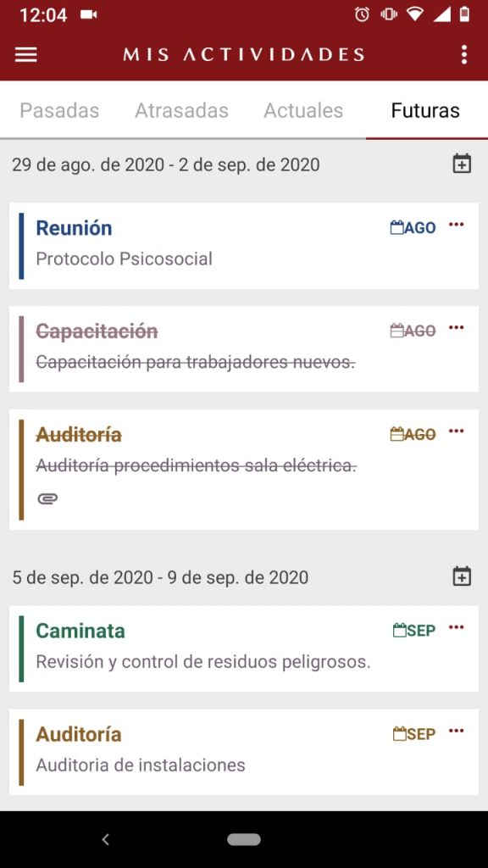This screenshot has height=868, width=488.
Task: Open the Reunión Protocolo Psicosocial activity
Action: pyautogui.click(x=244, y=246)
